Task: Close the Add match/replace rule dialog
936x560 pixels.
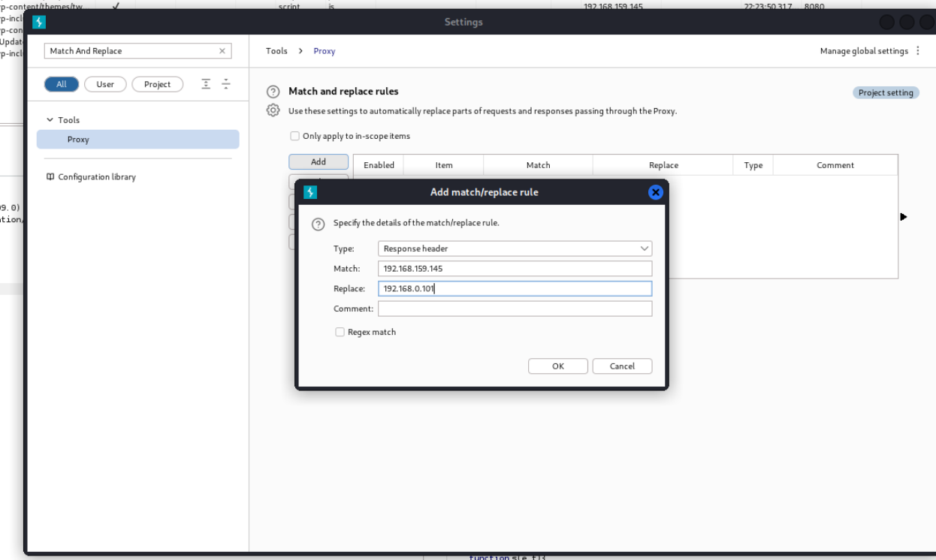Action: pyautogui.click(x=655, y=192)
